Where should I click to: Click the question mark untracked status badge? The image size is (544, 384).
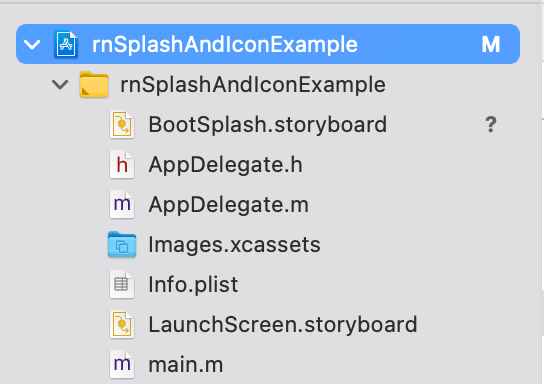(x=491, y=125)
